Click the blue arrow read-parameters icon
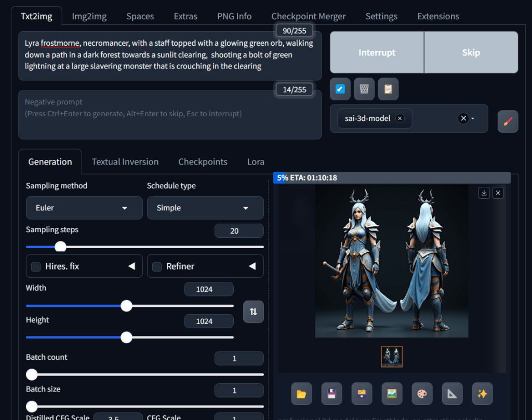This screenshot has width=532, height=420. (340, 89)
